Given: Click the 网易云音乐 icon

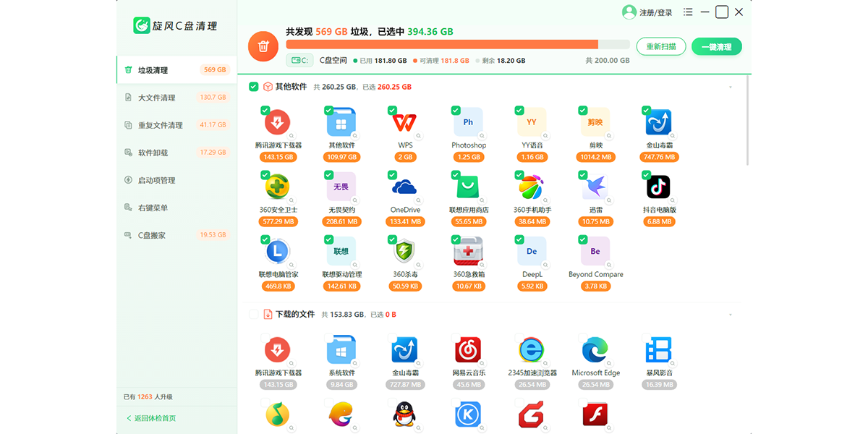Looking at the screenshot, I should coord(468,350).
